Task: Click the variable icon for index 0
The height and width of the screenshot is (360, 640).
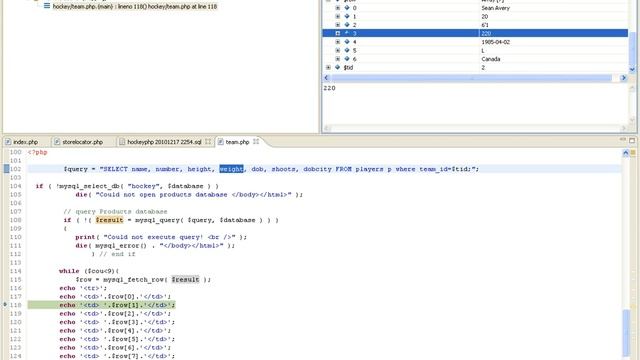Action: tap(347, 8)
